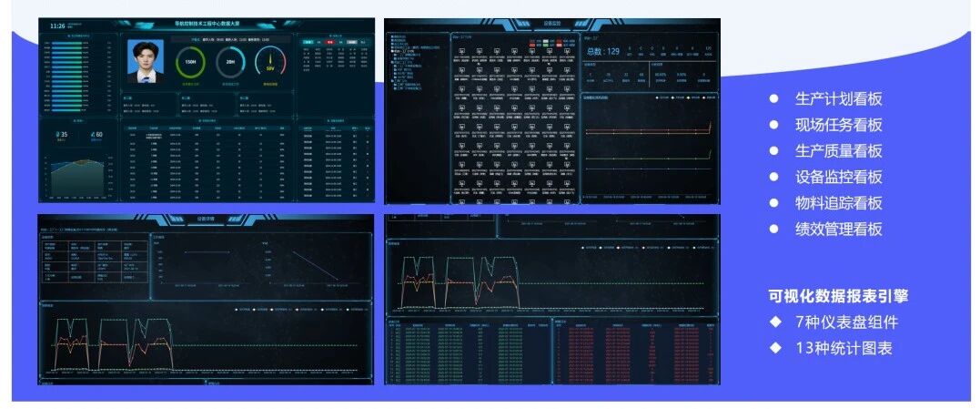Click the 50V dial gauge
Viewport: 980px width, 409px height.
(x=269, y=62)
